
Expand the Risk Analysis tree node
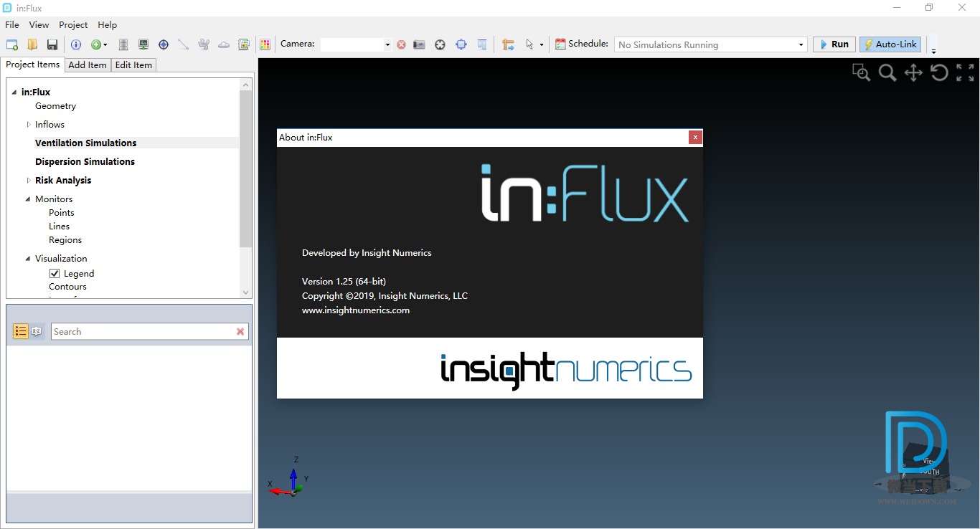pyautogui.click(x=29, y=181)
